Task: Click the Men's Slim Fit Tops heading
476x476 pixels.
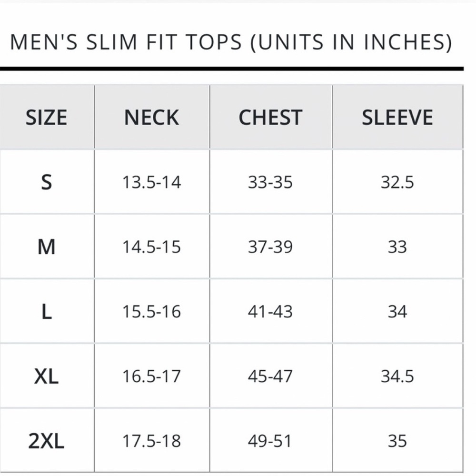Action: point(231,42)
